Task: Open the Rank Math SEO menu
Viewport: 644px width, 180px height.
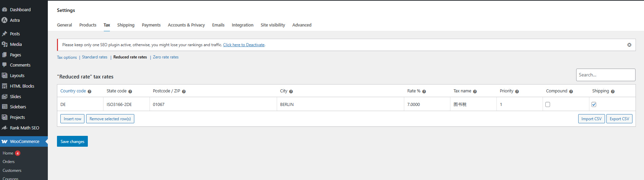Action: 24,128
